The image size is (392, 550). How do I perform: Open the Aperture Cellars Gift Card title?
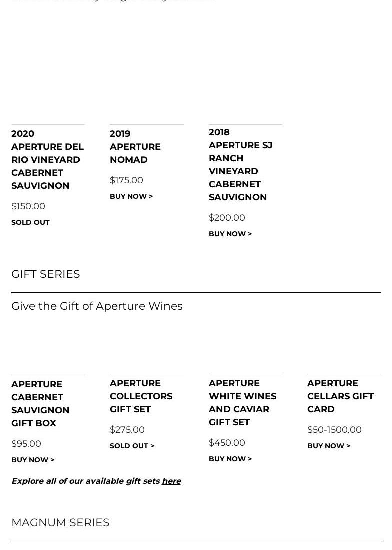340,396
